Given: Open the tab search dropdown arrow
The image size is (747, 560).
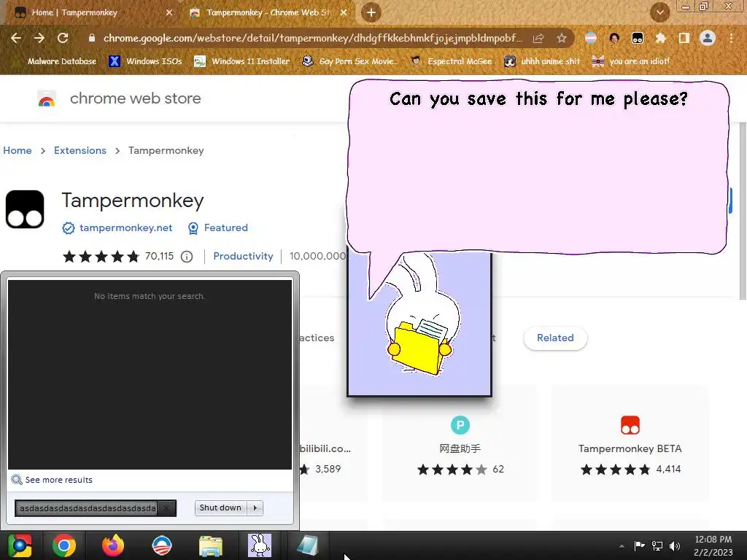Looking at the screenshot, I should (x=659, y=12).
